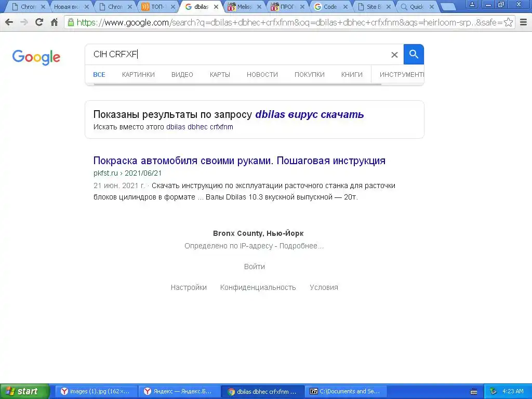Open the Настройки footer link

point(189,287)
